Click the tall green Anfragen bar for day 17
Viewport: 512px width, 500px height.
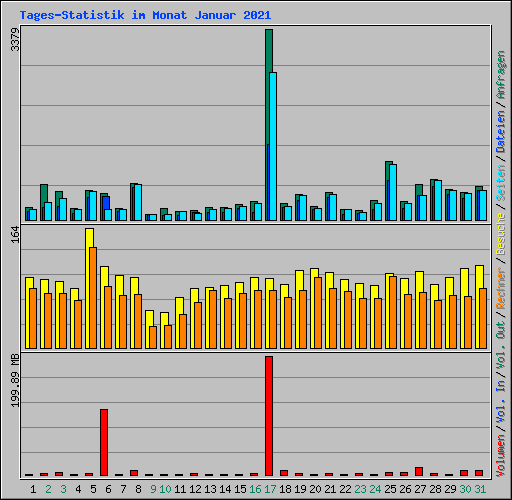[x=269, y=87]
